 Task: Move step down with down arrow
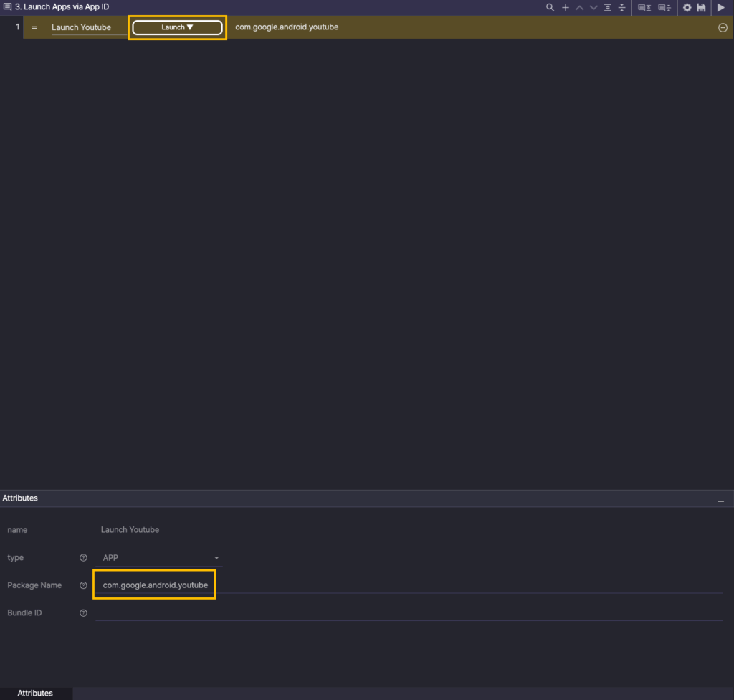coord(594,7)
